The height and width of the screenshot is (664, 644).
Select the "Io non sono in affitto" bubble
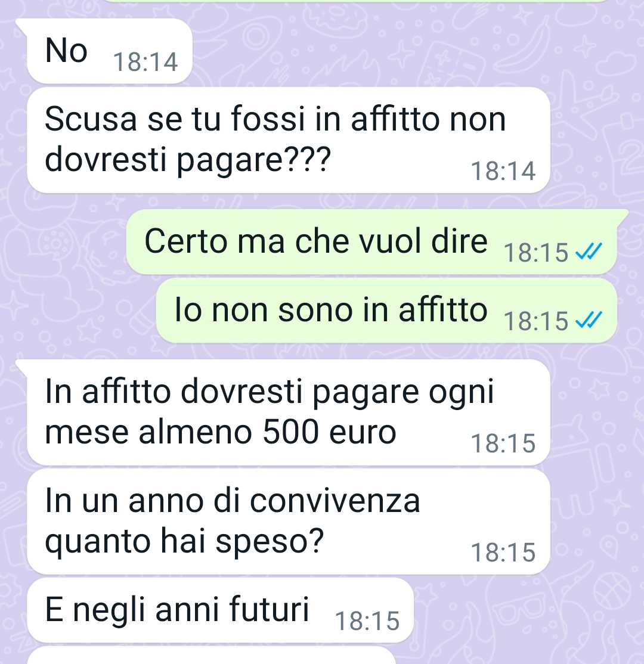(x=386, y=311)
